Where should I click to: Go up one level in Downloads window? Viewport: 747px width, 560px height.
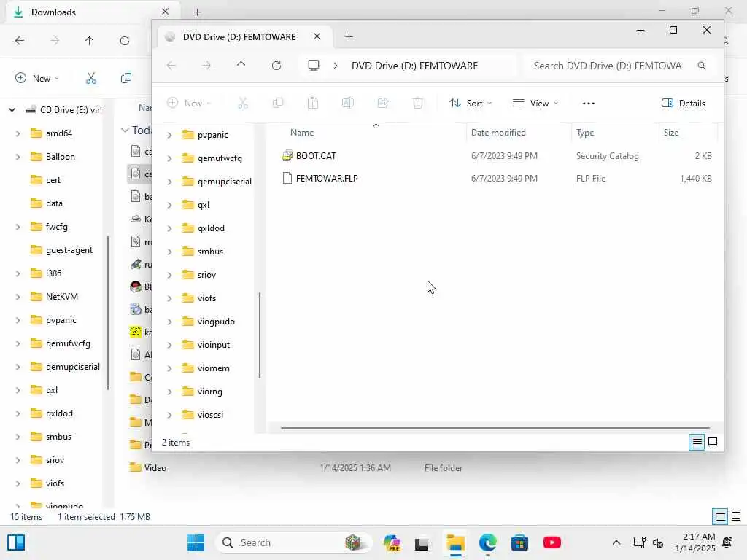tap(90, 41)
